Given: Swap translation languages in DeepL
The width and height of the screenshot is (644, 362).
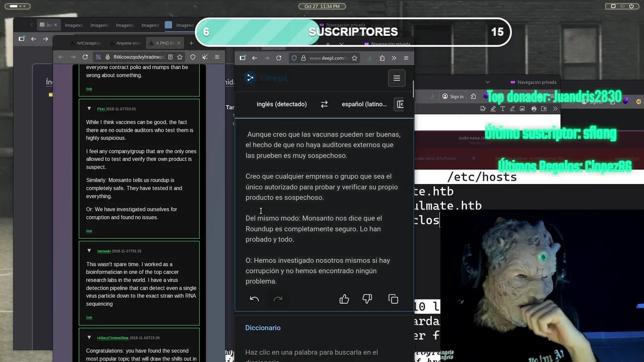Looking at the screenshot, I should (x=325, y=104).
